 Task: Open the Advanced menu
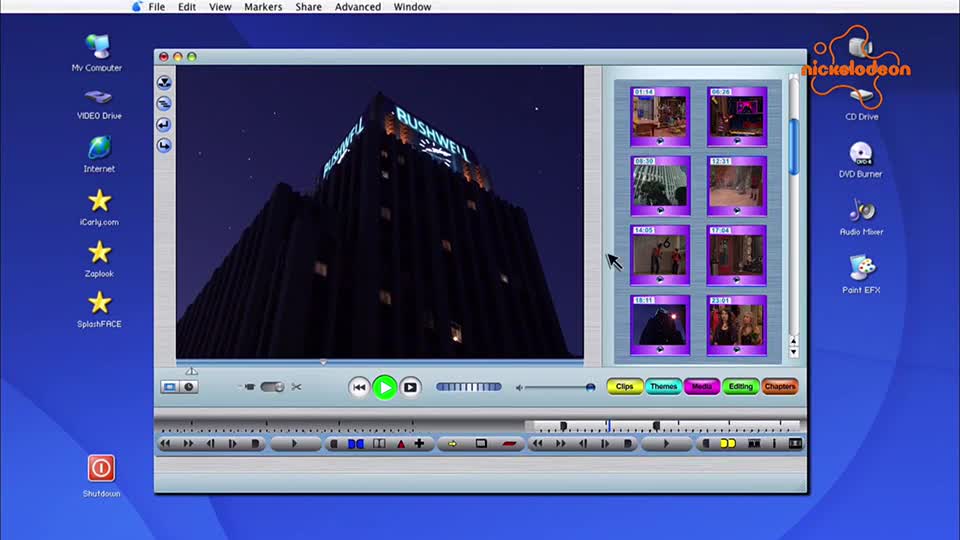pos(358,7)
